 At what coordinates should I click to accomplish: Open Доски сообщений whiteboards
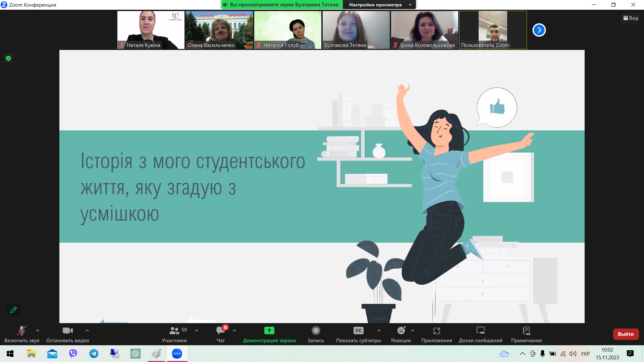480,334
